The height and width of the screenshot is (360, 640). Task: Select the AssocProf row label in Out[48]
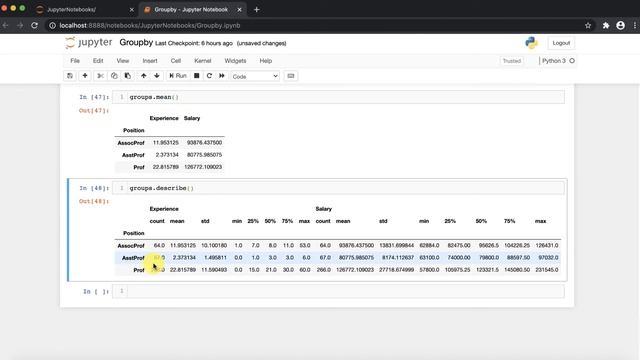pos(131,246)
